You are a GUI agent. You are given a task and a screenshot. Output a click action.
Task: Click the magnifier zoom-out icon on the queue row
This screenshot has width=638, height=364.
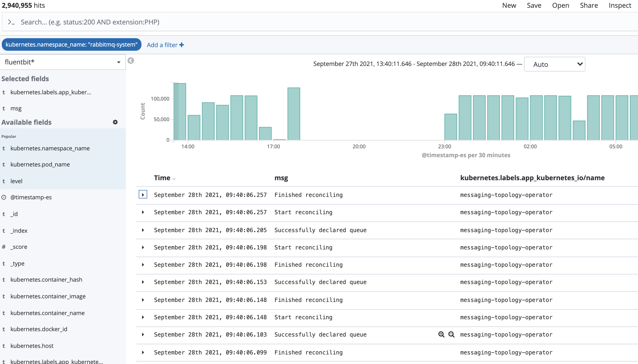[451, 334]
